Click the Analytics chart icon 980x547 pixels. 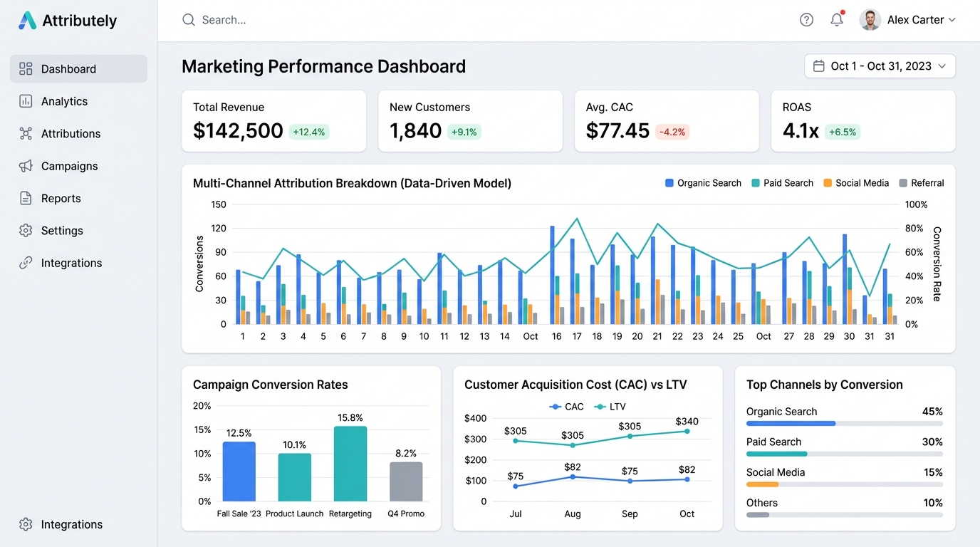[26, 101]
